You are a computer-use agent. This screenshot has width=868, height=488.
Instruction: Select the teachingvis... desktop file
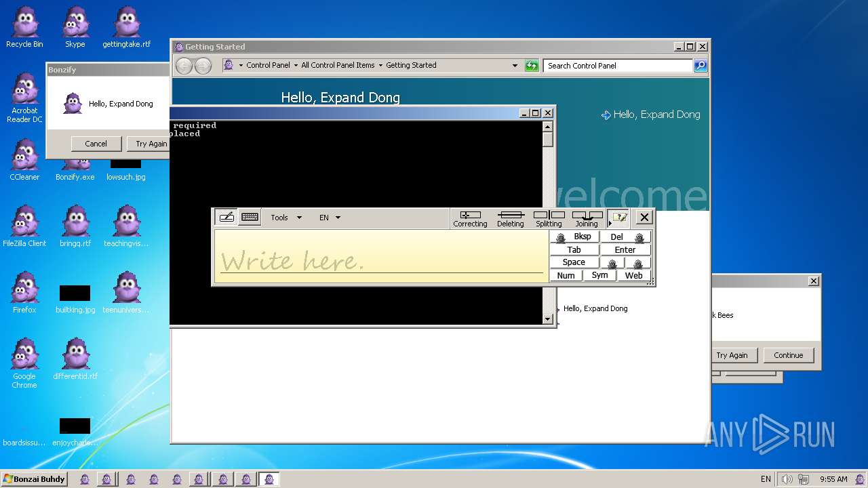126,226
